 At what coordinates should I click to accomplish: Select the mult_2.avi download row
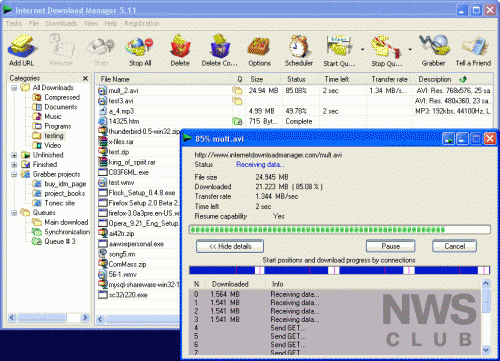coord(295,91)
